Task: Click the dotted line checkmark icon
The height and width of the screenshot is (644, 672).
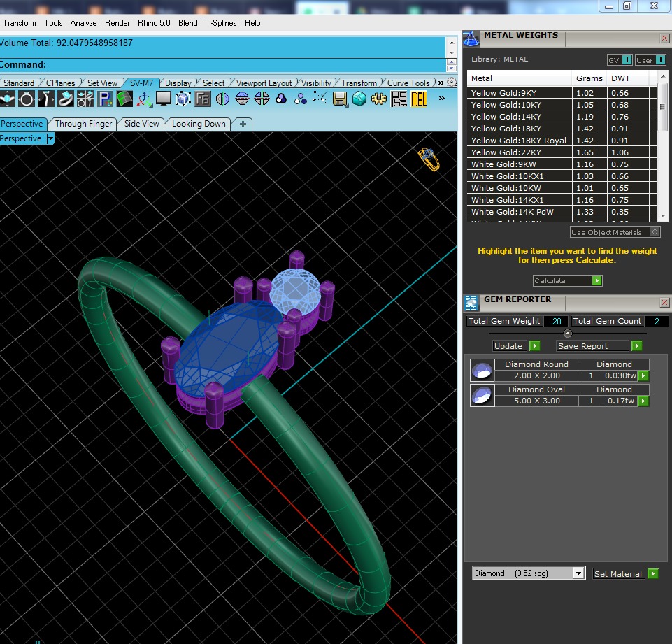Action: [320, 99]
